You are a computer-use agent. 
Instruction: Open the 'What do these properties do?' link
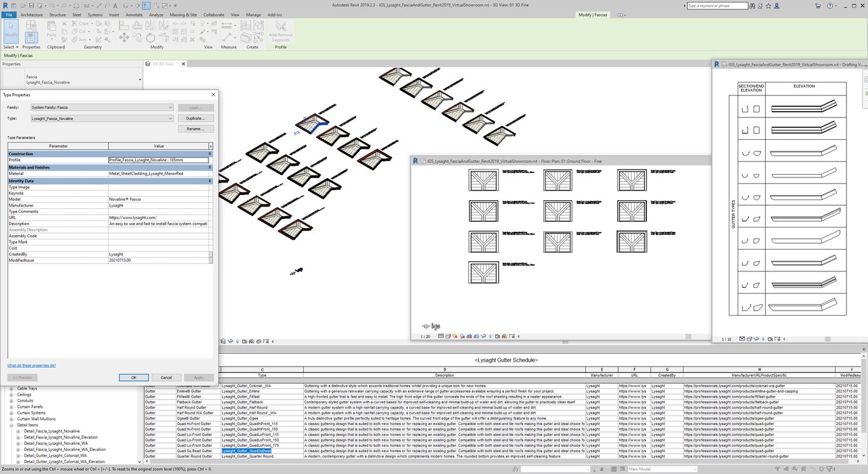pyautogui.click(x=31, y=365)
